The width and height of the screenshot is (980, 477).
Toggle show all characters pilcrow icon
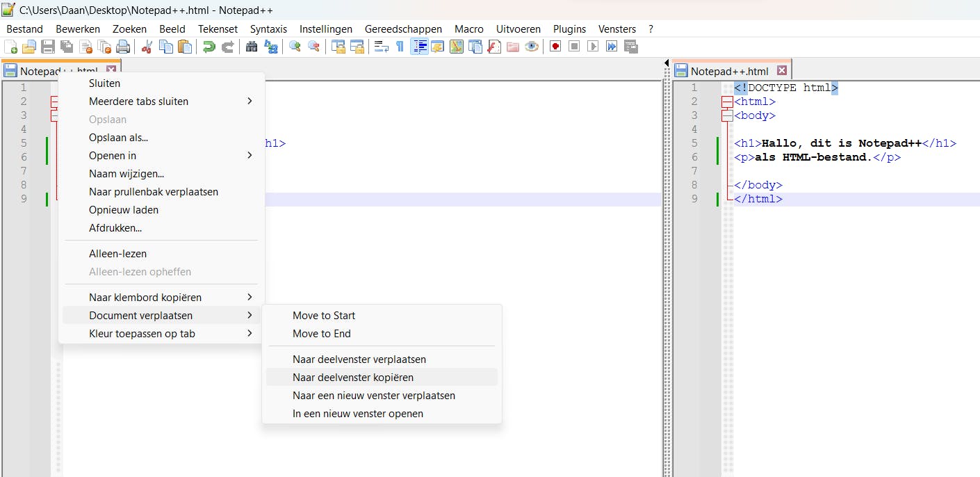point(400,47)
